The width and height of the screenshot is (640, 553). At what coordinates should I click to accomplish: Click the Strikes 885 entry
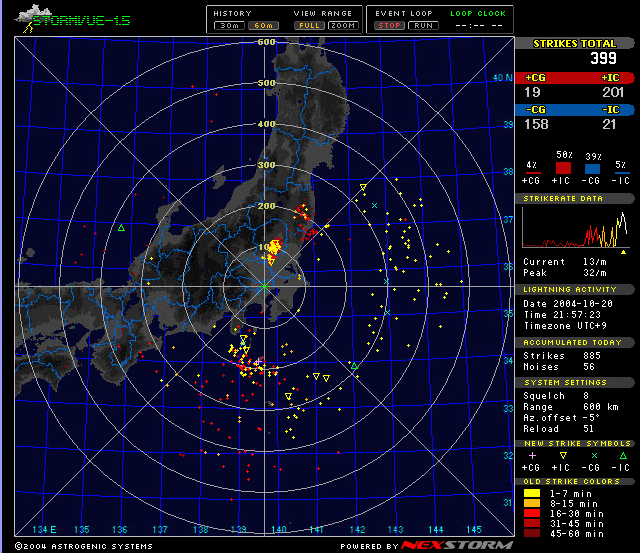click(x=562, y=355)
